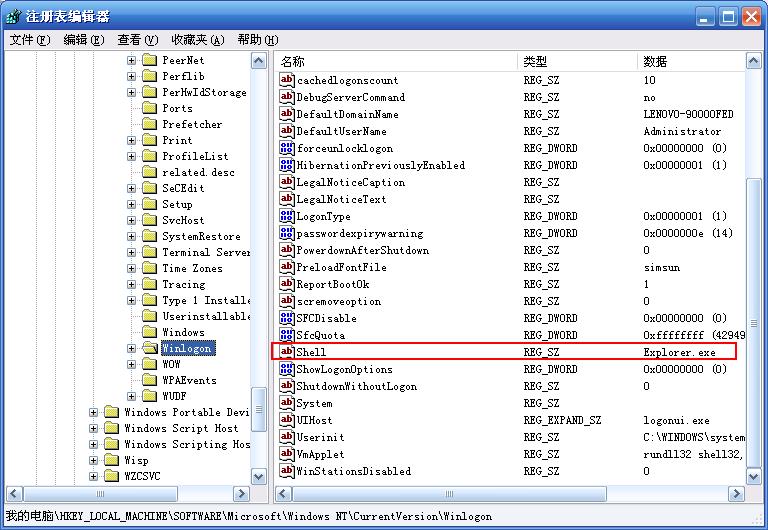Click tree pane horizontal scroll-left arrow
The width and height of the screenshot is (768, 530).
(x=14, y=494)
